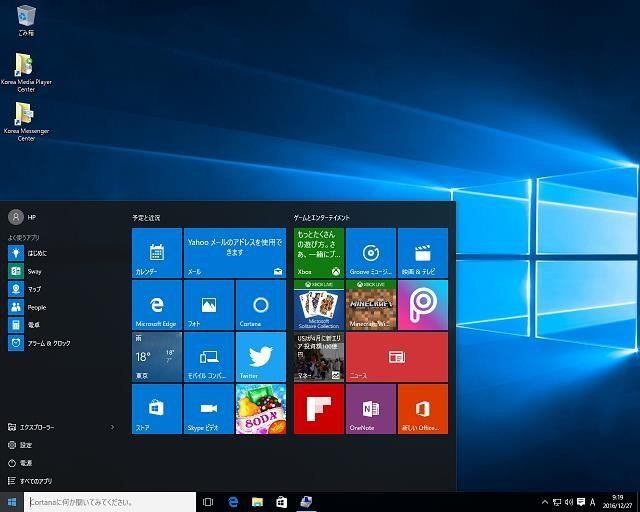Click the Task View taskbar button

[x=208, y=502]
